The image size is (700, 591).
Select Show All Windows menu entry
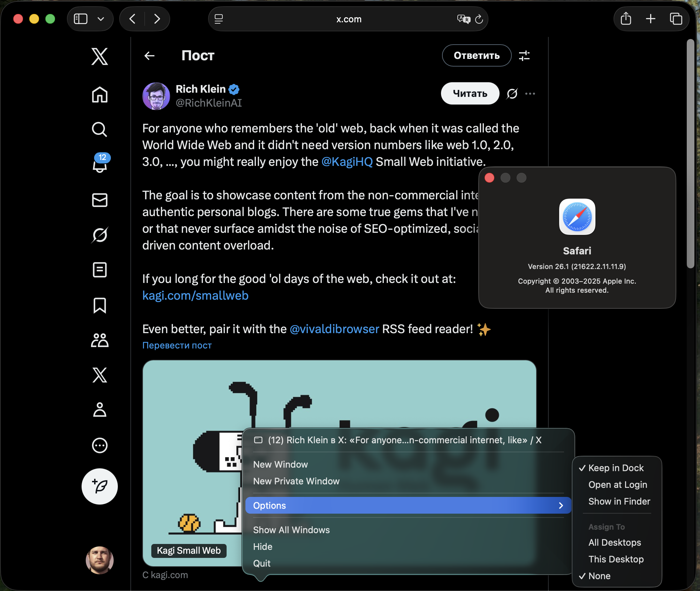click(291, 530)
